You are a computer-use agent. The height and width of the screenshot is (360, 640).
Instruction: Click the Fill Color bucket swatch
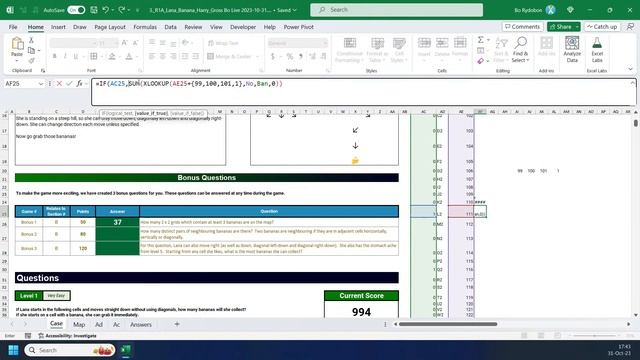pos(112,56)
